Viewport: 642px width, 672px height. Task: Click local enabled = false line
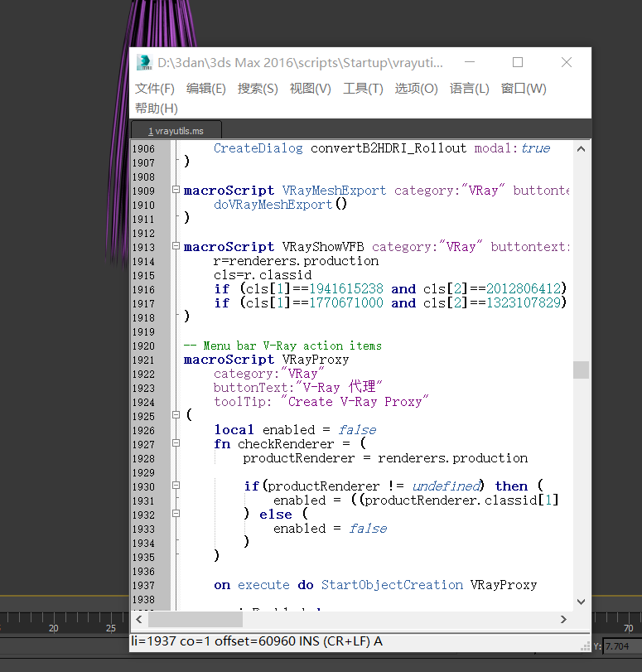click(x=295, y=430)
